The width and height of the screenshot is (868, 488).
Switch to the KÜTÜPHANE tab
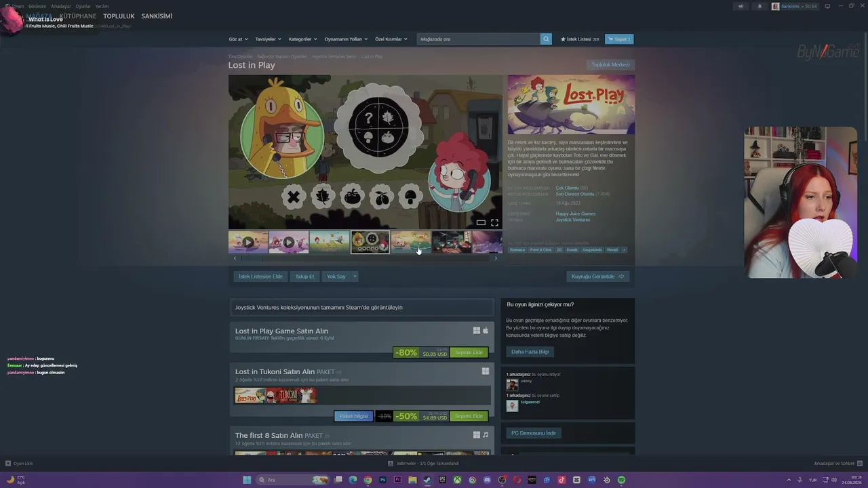[x=78, y=16]
